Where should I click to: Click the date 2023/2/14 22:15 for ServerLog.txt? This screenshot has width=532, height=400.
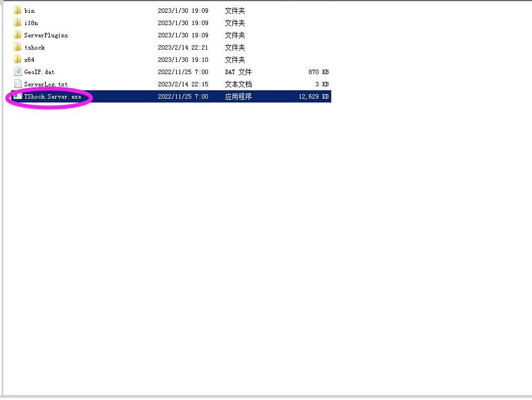click(x=183, y=84)
